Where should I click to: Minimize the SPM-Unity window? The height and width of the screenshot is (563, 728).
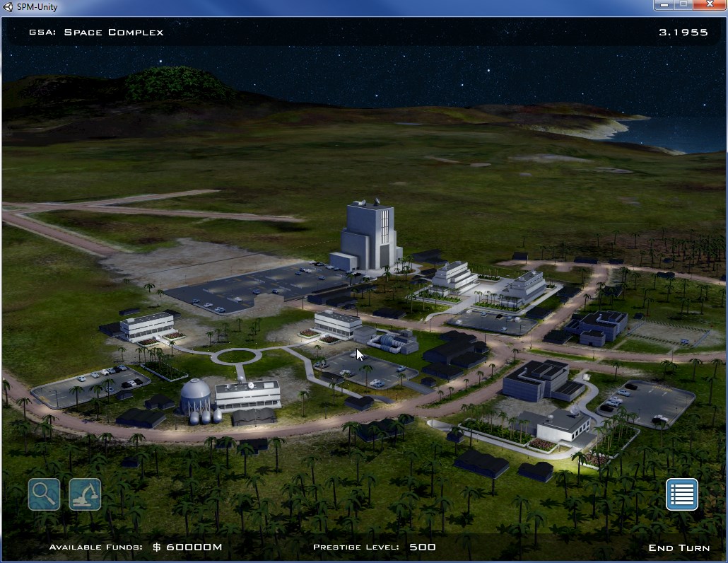pos(664,6)
